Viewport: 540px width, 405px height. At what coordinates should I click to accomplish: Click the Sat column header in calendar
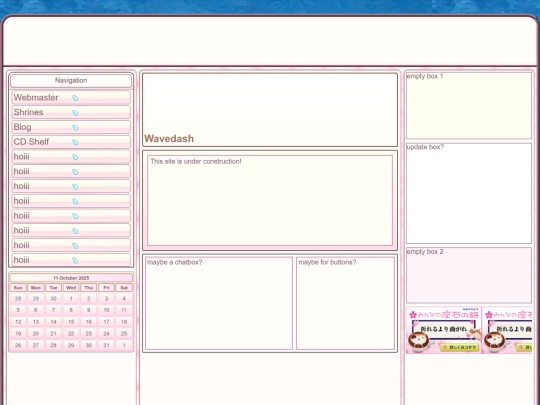tap(124, 288)
